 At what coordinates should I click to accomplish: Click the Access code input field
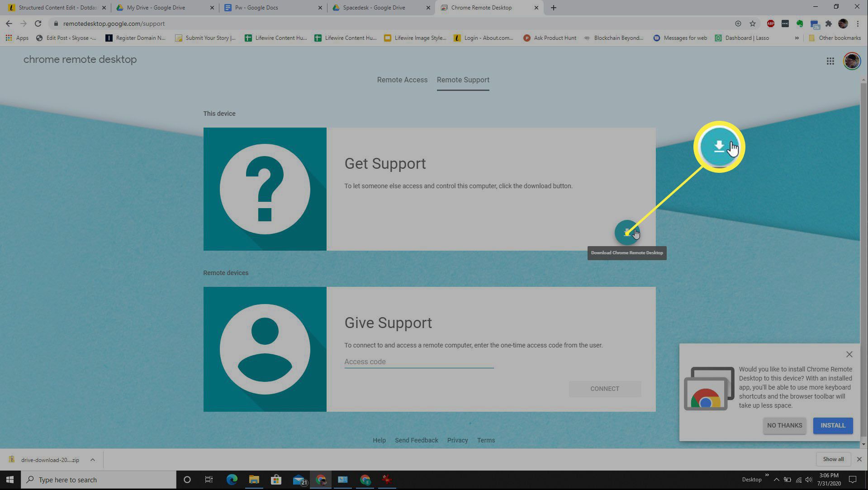419,362
